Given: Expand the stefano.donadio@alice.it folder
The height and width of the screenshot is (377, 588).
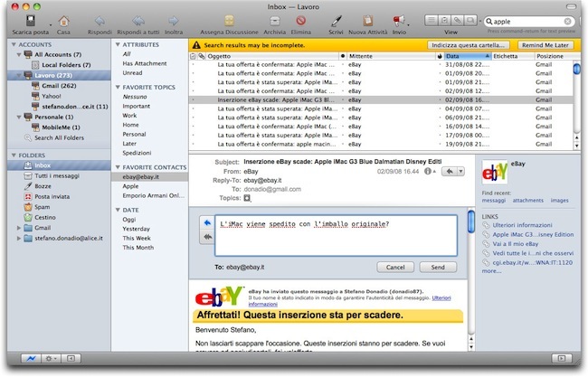Looking at the screenshot, I should tap(19, 239).
